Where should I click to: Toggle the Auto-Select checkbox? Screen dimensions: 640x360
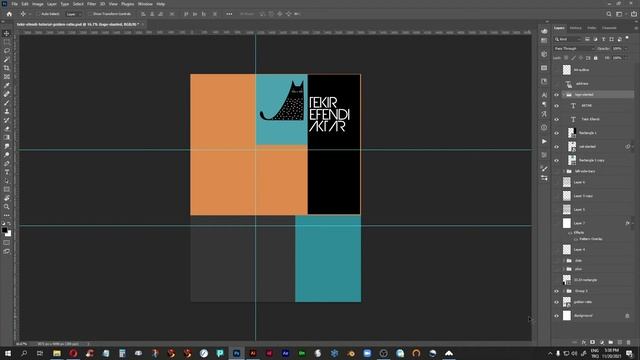(x=38, y=14)
